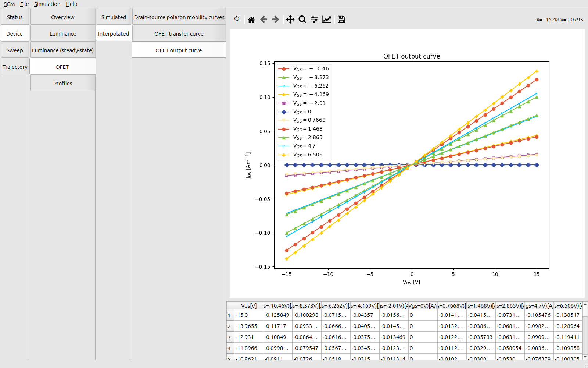Select table cell with value -0.125849
Image resolution: width=588 pixels, height=368 pixels.
point(277,315)
